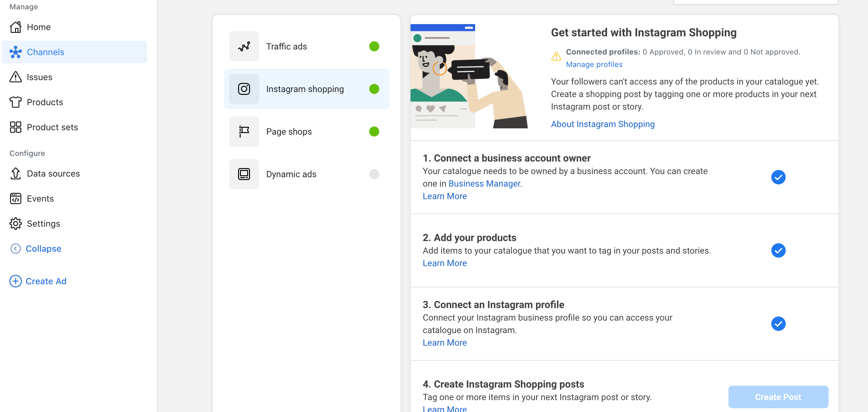Open Data sources under Configure
Screen dimensions: 868x412
coord(74,173)
